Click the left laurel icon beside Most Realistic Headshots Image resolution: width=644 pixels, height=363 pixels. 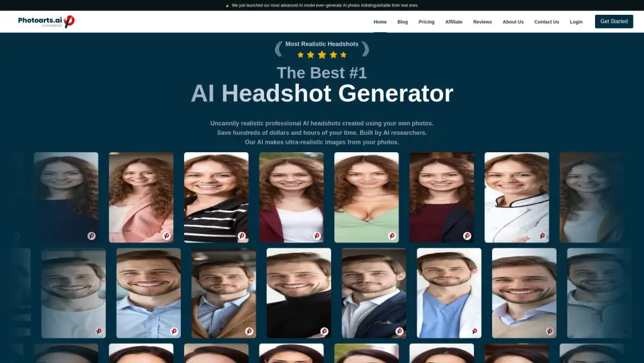pyautogui.click(x=279, y=48)
